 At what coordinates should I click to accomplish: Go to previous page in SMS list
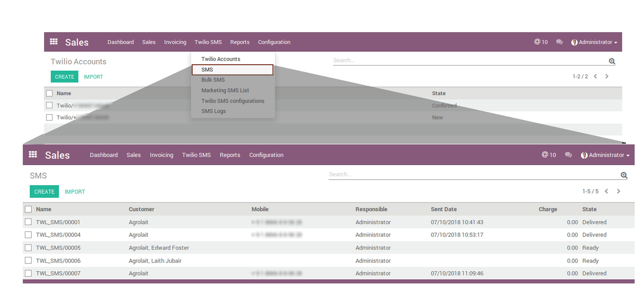[606, 191]
